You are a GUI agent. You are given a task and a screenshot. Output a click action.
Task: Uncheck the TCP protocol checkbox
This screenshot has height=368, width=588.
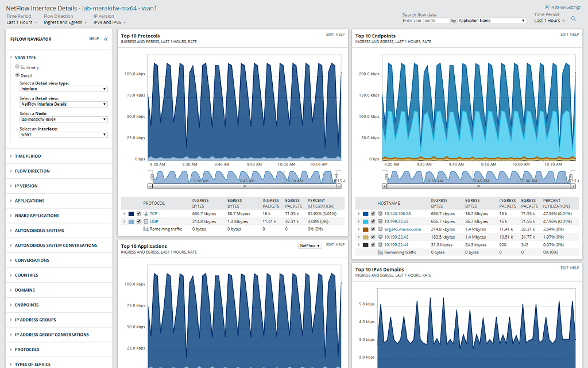coord(138,214)
